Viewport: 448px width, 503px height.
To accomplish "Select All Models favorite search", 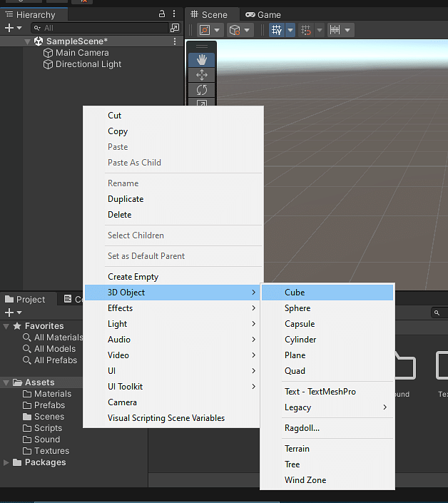I will (x=50, y=349).
